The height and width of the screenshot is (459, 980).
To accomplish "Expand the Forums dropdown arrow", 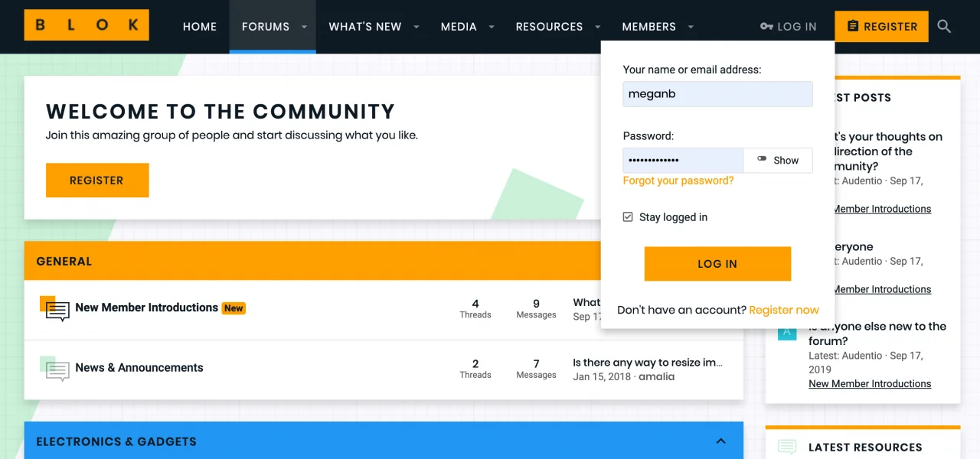I will click(304, 27).
